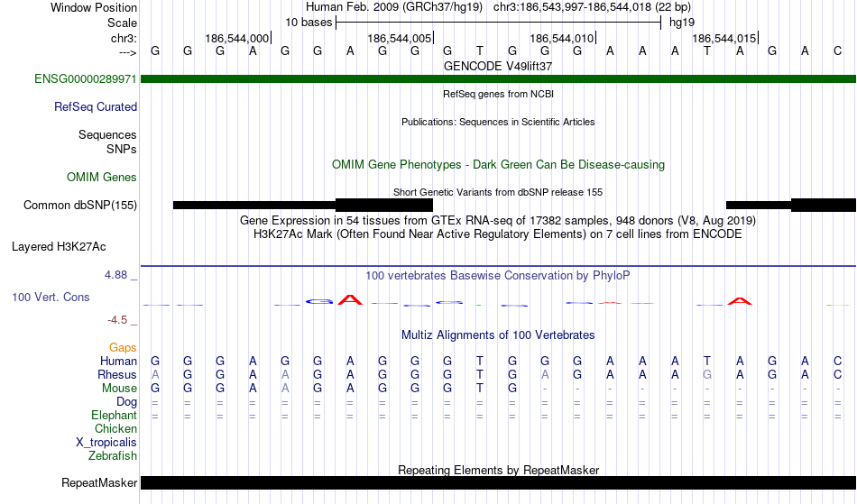Click the Dog species label
The image size is (857, 504).
click(127, 402)
